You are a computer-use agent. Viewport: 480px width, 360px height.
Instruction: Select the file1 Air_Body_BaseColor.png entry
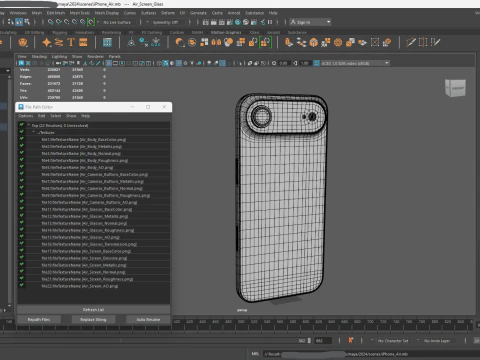(84, 139)
